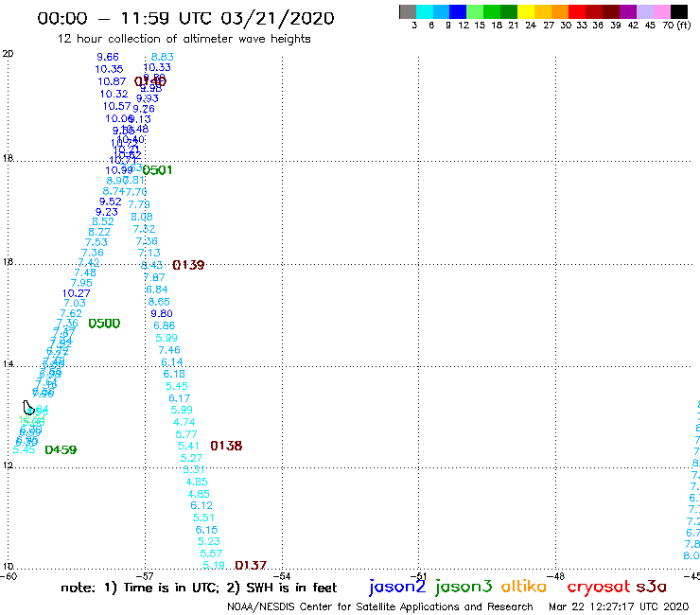This screenshot has width=700, height=615.
Task: Select the 4.74 wave height reading
Action: [184, 422]
